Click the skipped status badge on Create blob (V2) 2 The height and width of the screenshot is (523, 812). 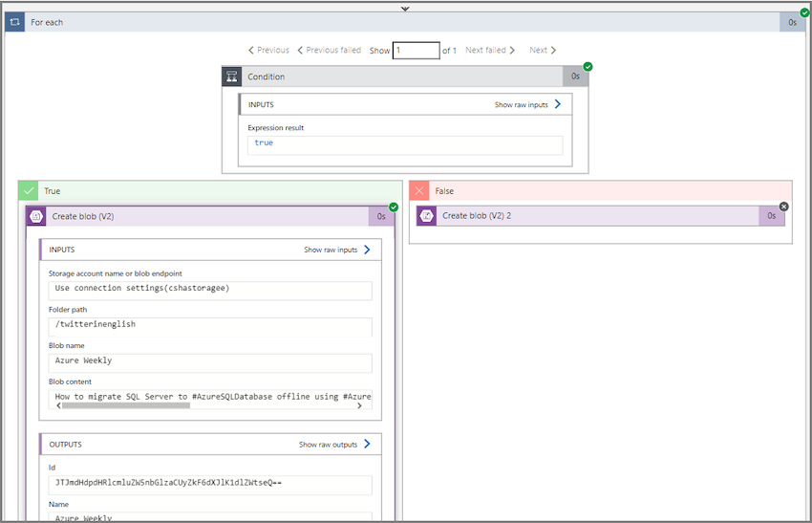[x=784, y=207]
